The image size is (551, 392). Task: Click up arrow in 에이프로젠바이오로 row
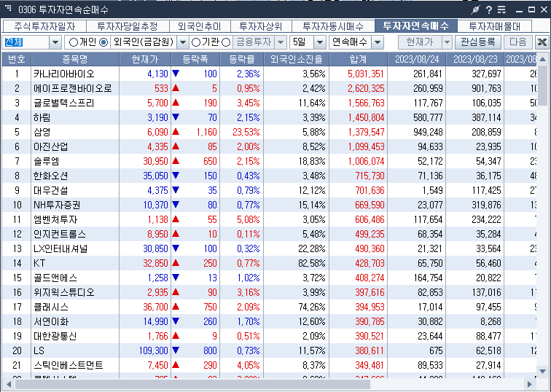pyautogui.click(x=176, y=88)
